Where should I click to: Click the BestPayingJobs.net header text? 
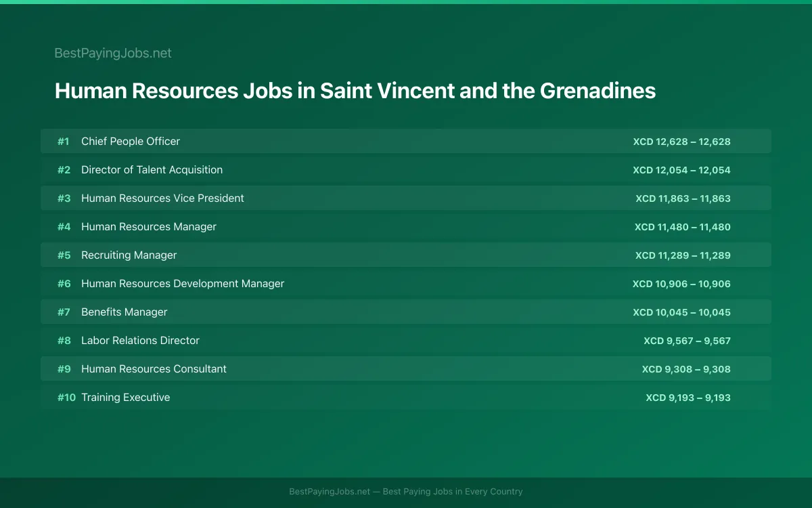click(113, 54)
